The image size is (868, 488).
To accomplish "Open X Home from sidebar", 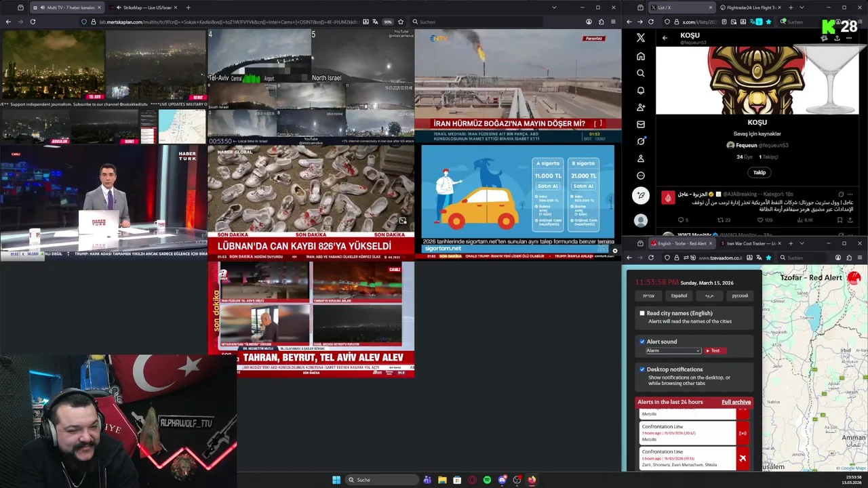I will [x=641, y=56].
